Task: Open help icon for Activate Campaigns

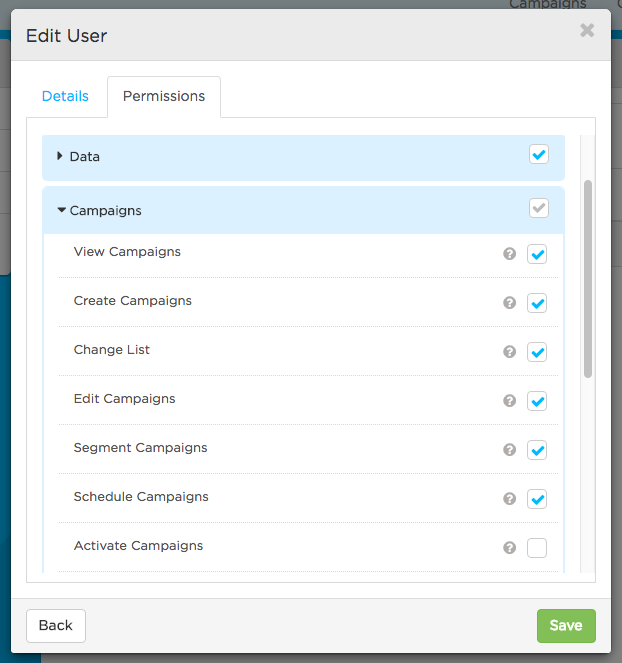Action: (510, 548)
